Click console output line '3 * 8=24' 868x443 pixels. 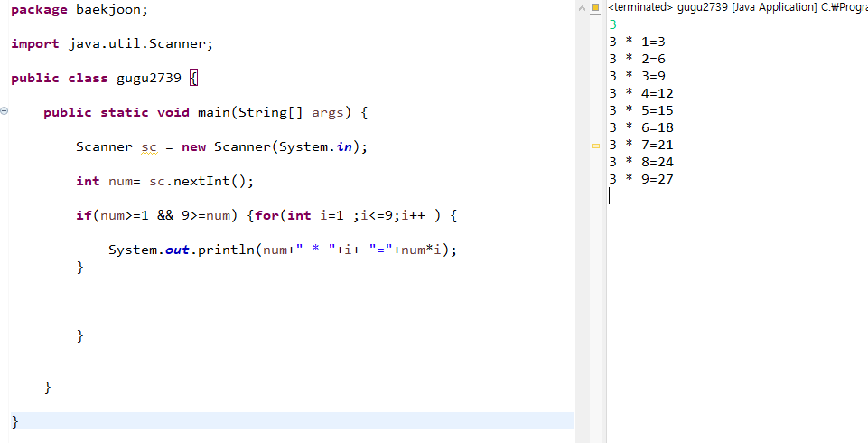point(641,162)
